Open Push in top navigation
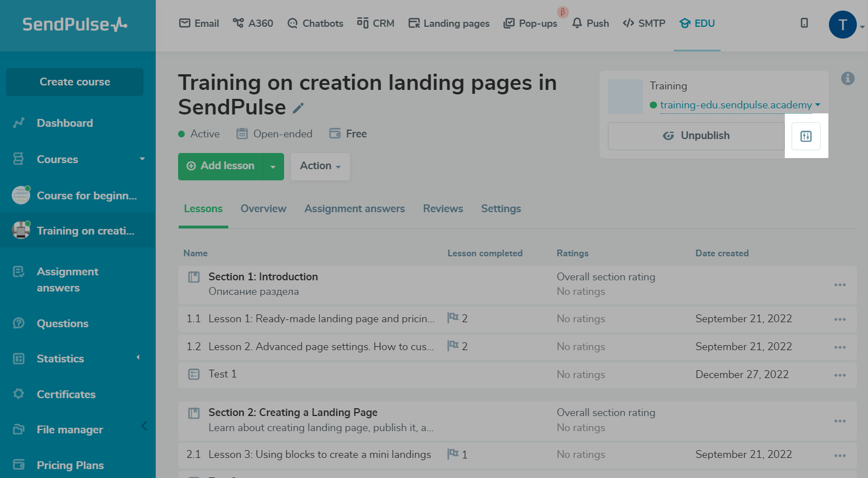Viewport: 868px width, 478px height. coord(591,23)
